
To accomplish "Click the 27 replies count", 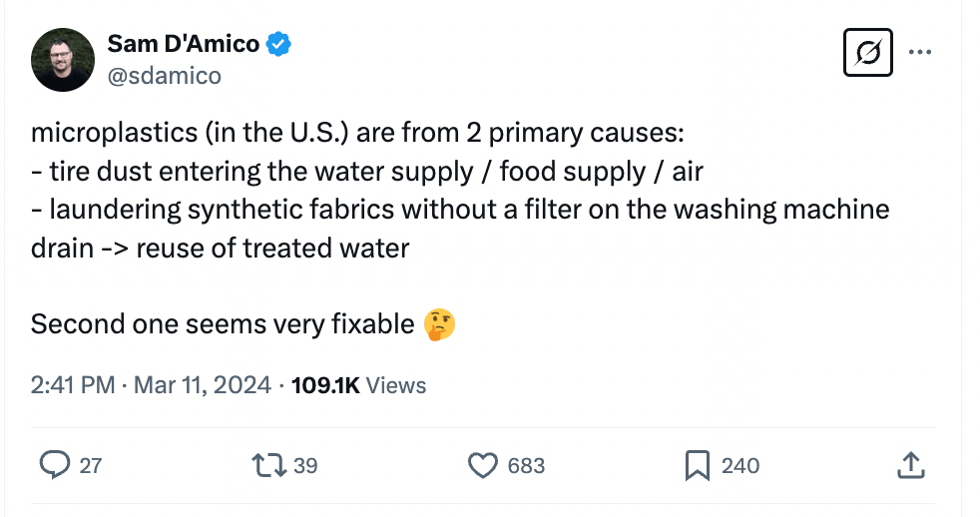I will [x=90, y=466].
